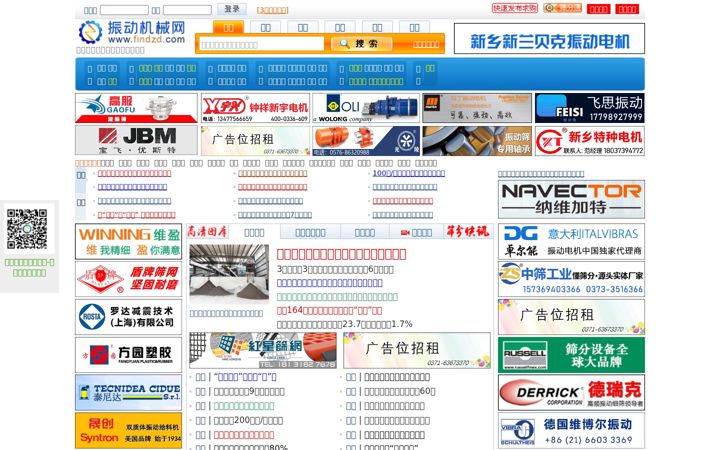Open the WINNING 维盈 banner

[x=129, y=242]
